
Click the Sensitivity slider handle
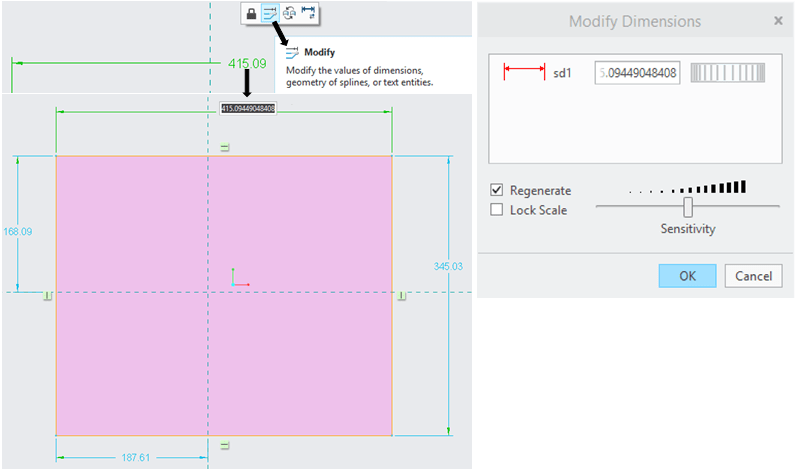click(x=688, y=206)
